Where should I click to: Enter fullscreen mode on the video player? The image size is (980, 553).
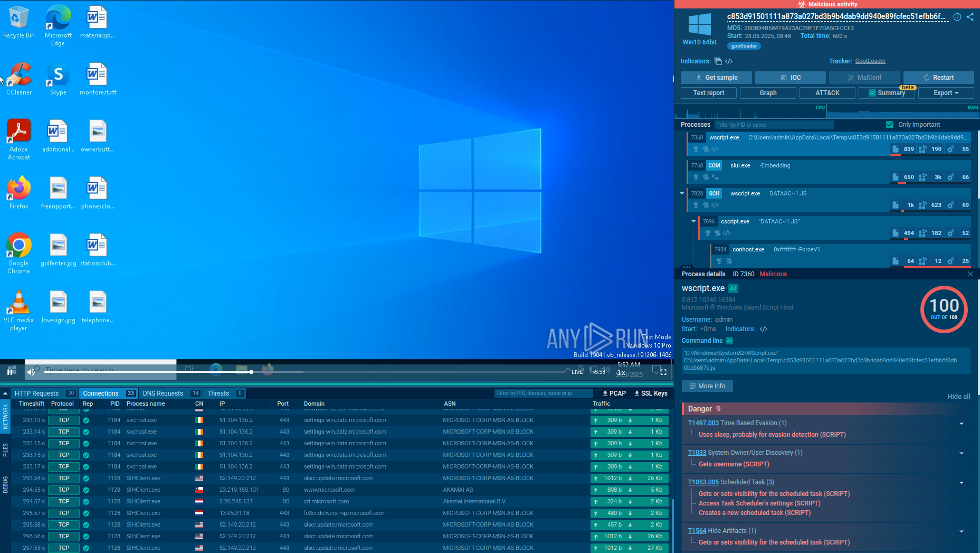click(663, 372)
